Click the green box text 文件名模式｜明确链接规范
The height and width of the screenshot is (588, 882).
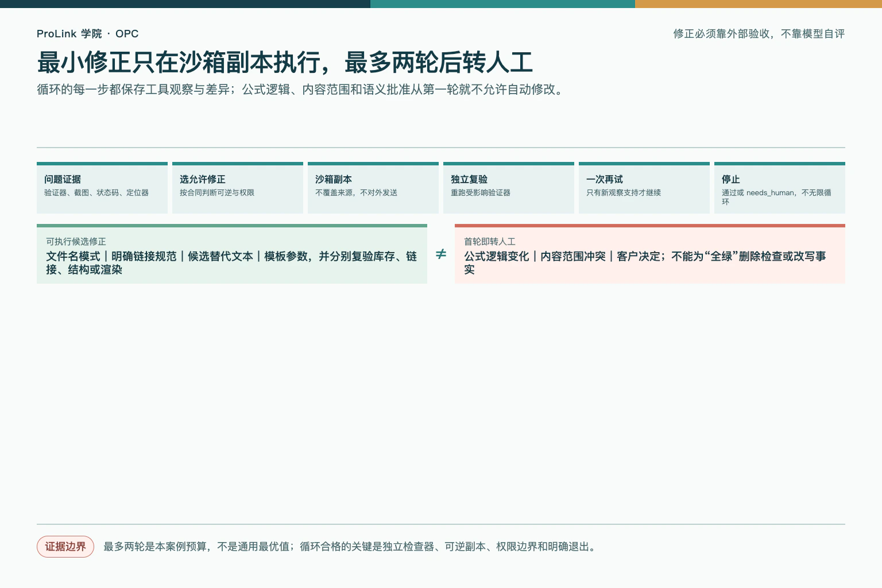(x=231, y=263)
